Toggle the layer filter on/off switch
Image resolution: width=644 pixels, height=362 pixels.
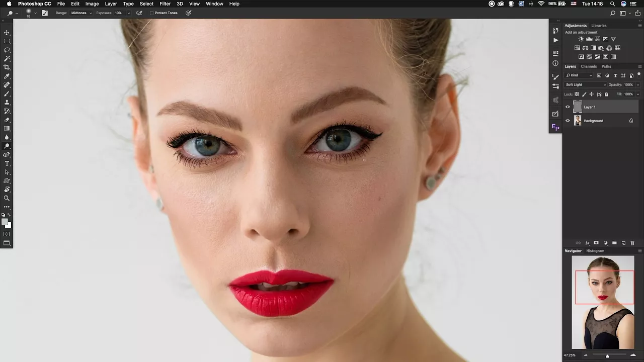pyautogui.click(x=639, y=75)
